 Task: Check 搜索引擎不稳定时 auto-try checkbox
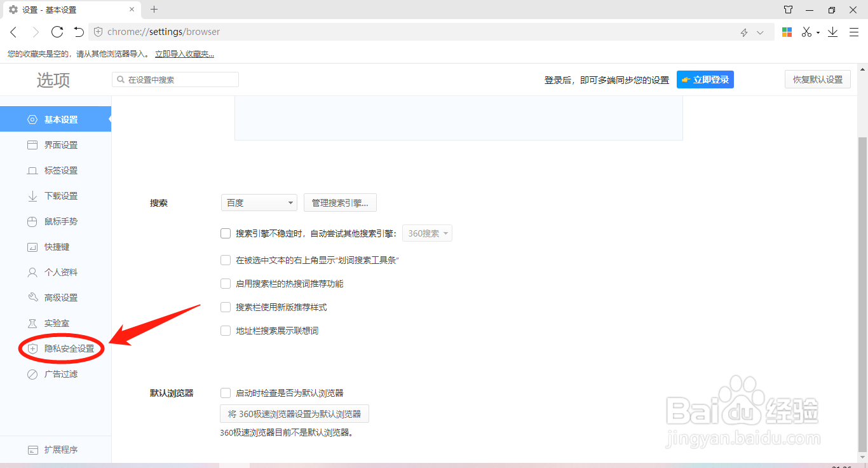[x=226, y=233]
